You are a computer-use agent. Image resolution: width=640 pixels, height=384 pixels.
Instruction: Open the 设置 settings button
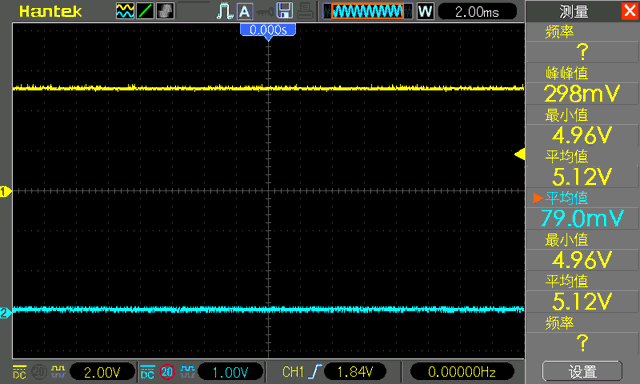[x=582, y=371]
